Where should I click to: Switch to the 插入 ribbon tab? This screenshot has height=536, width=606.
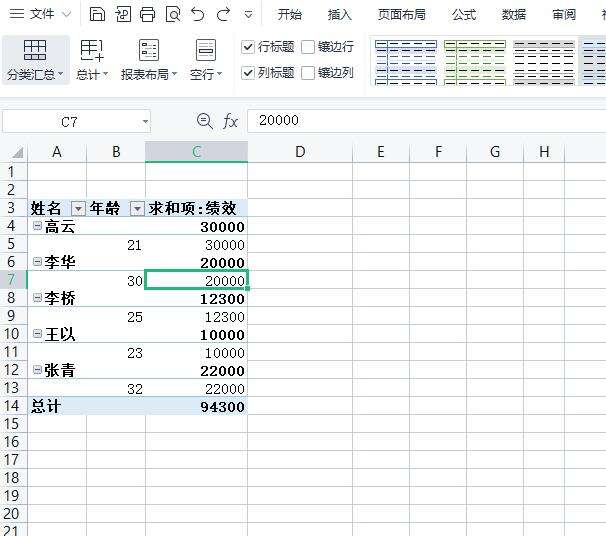pyautogui.click(x=340, y=14)
